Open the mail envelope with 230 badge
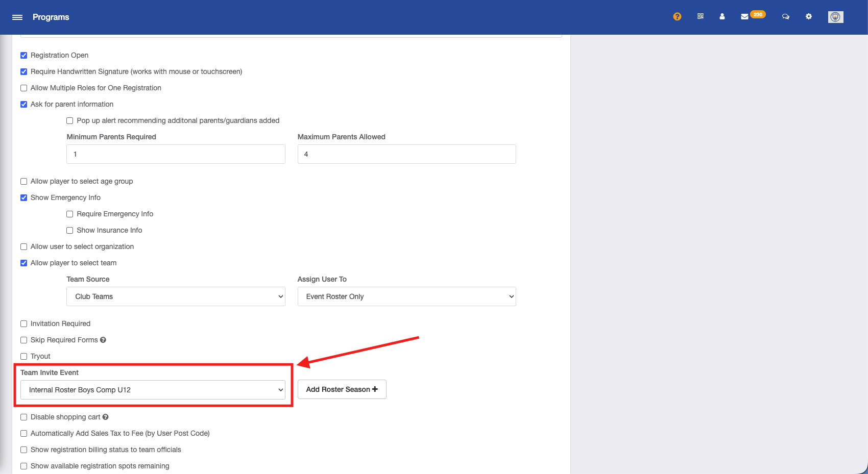The height and width of the screenshot is (474, 868). pos(752,16)
